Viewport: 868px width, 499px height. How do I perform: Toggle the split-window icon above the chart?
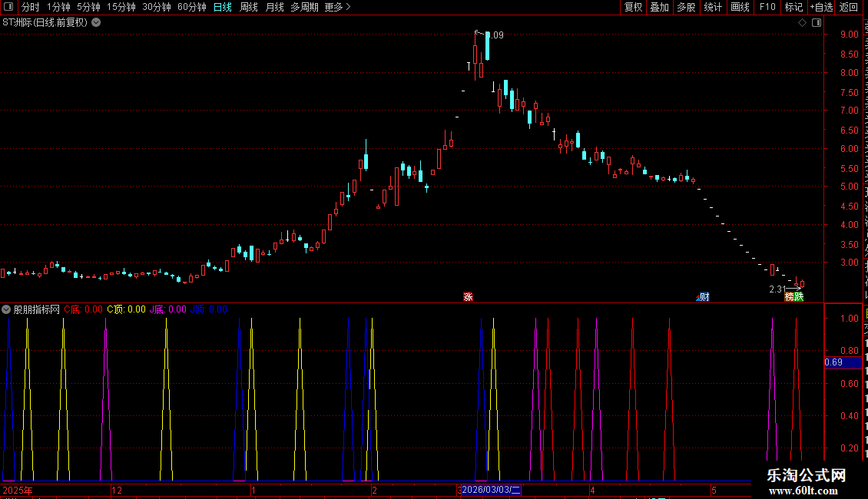817,23
